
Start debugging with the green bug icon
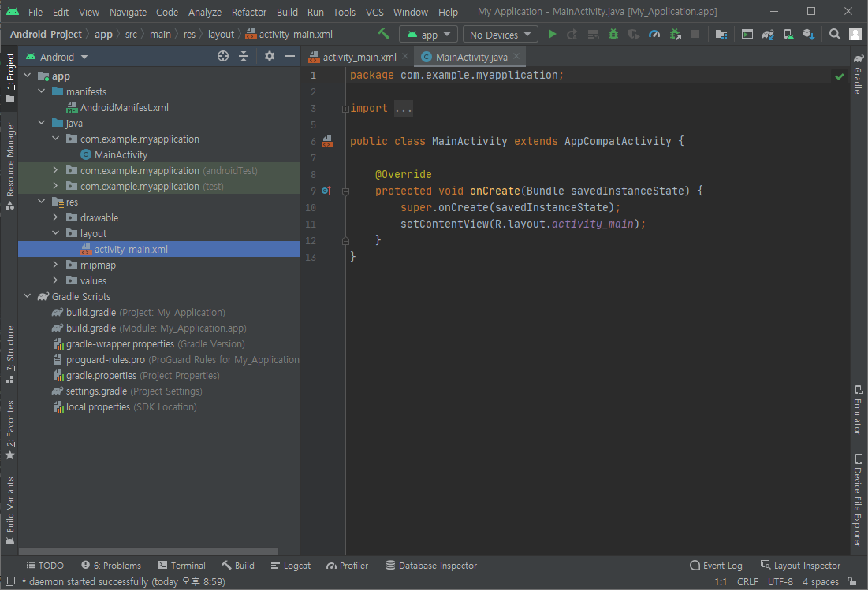point(613,35)
